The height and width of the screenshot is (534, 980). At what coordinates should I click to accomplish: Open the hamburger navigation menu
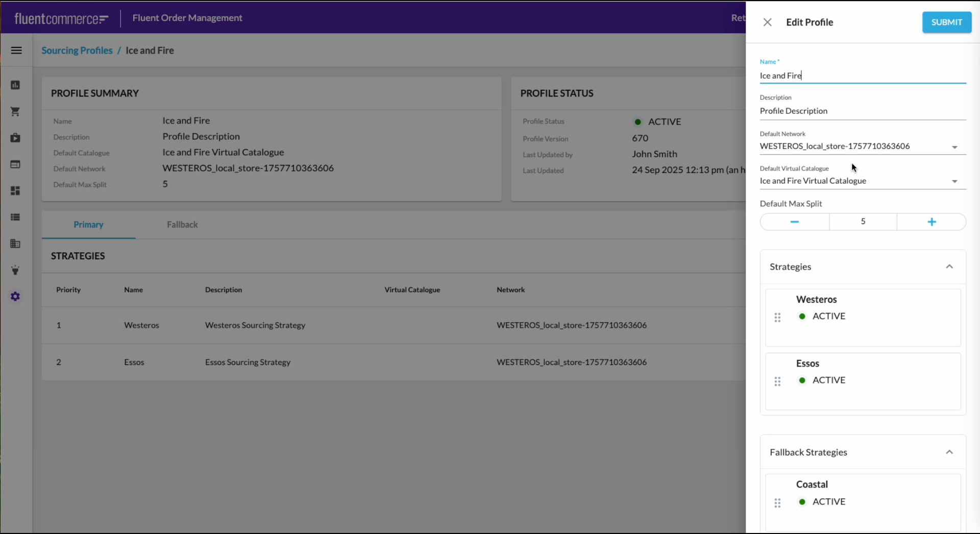tap(16, 50)
